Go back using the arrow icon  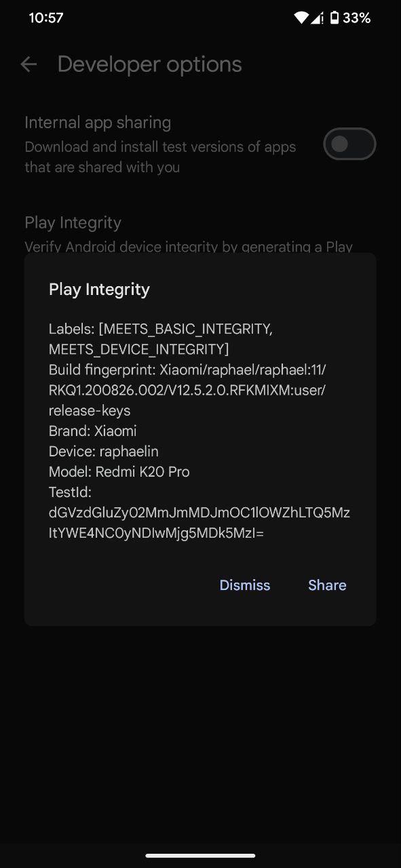point(28,64)
